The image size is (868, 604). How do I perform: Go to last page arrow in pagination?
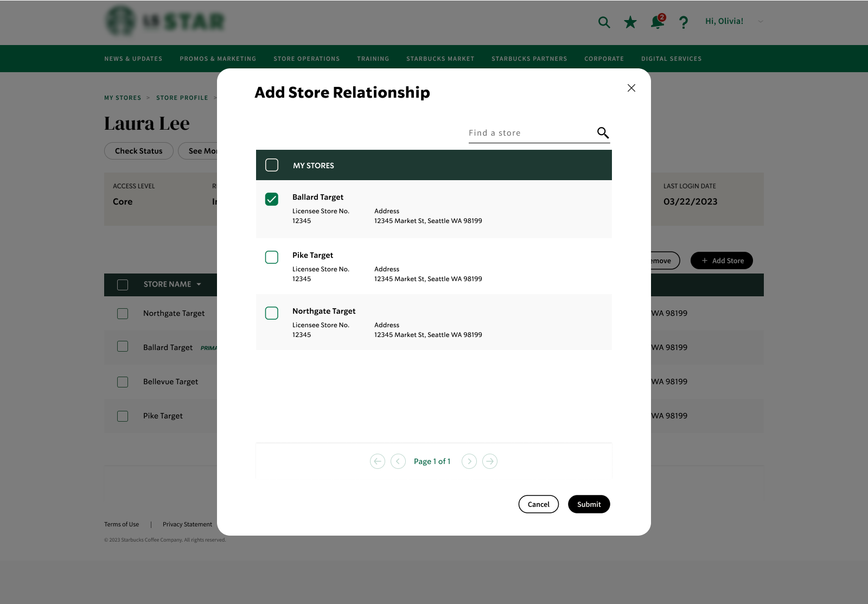click(490, 461)
